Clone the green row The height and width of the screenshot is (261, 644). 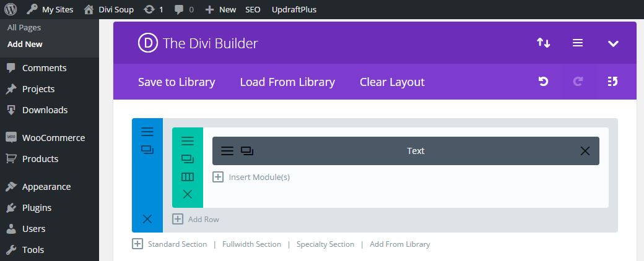pyautogui.click(x=187, y=159)
